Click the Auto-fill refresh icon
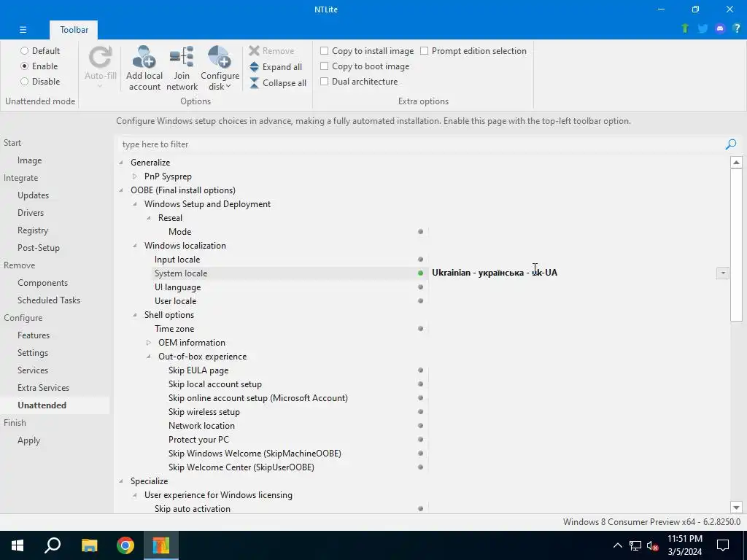 tap(101, 58)
